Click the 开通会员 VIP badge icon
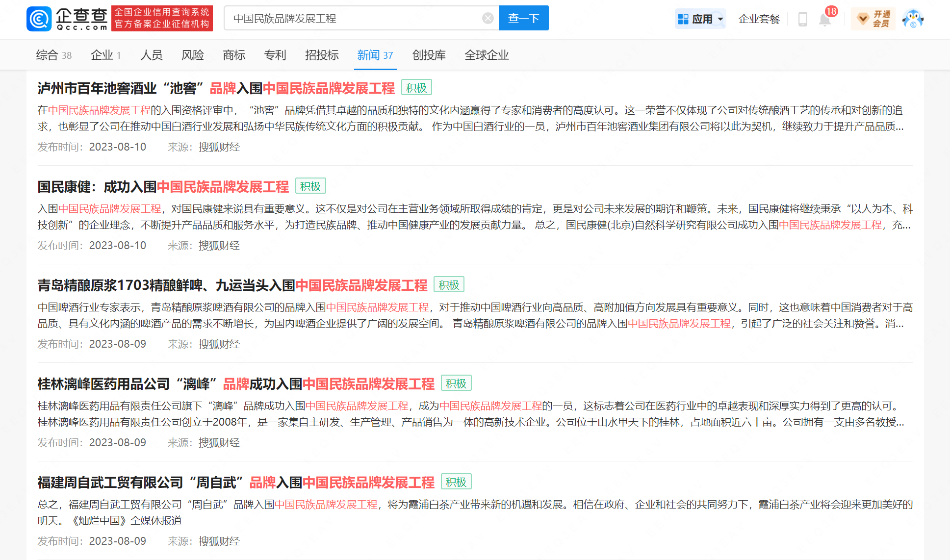Image resolution: width=950 pixels, height=560 pixels. coord(873,19)
